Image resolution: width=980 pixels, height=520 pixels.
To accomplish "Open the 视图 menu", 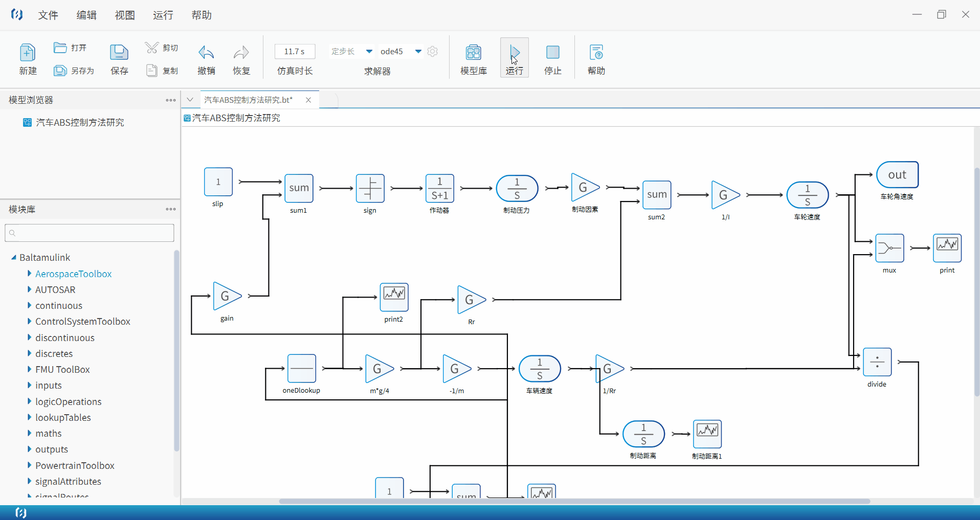I will point(125,15).
